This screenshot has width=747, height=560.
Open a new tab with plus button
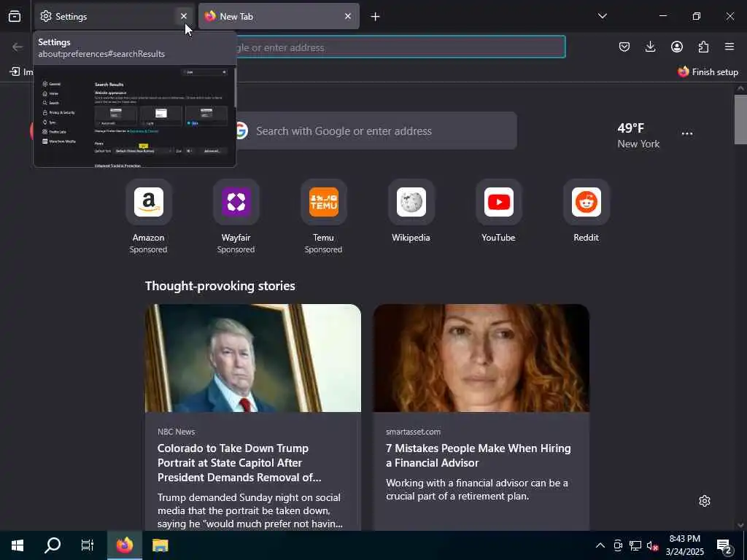point(376,17)
